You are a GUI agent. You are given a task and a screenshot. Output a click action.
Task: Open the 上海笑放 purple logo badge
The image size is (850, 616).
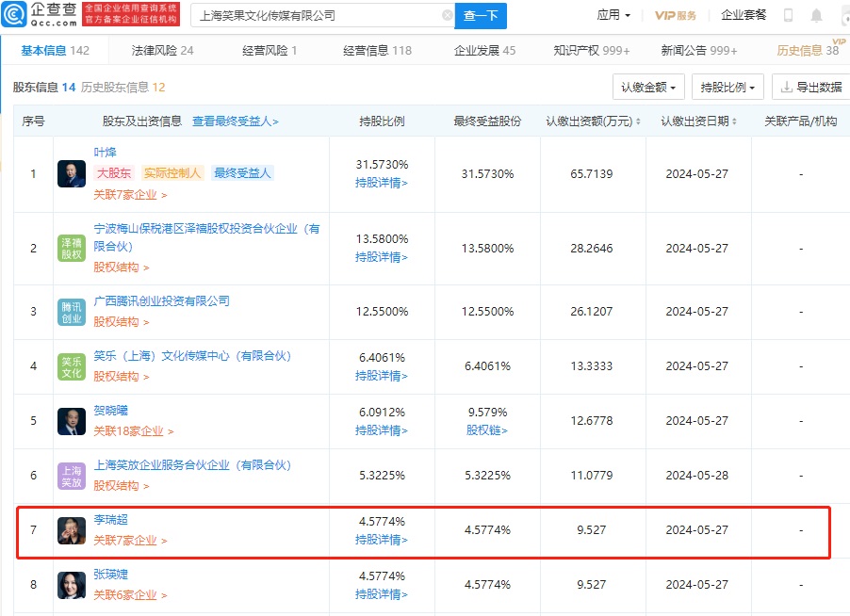[72, 477]
